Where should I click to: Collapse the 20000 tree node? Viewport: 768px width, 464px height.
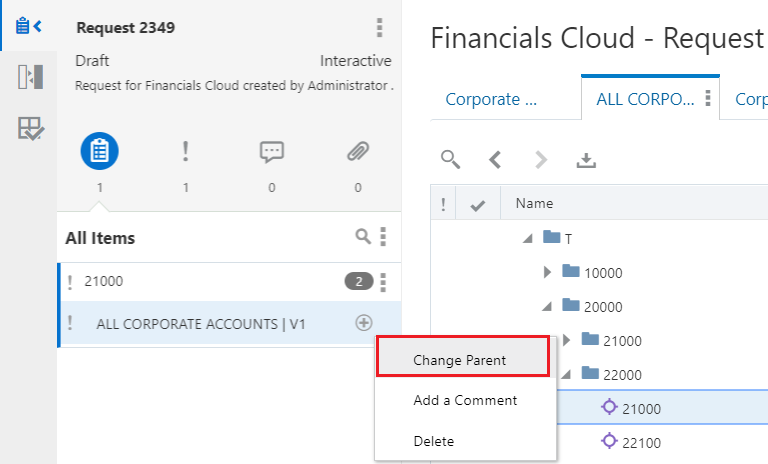click(547, 306)
